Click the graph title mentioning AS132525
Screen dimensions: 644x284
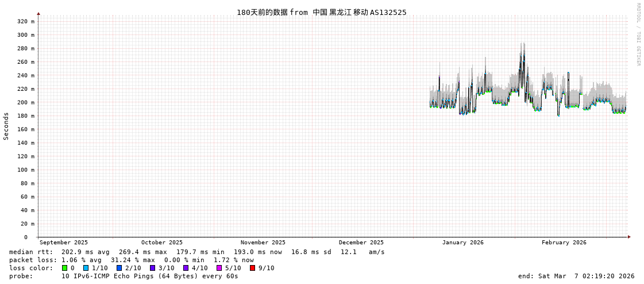click(321, 12)
